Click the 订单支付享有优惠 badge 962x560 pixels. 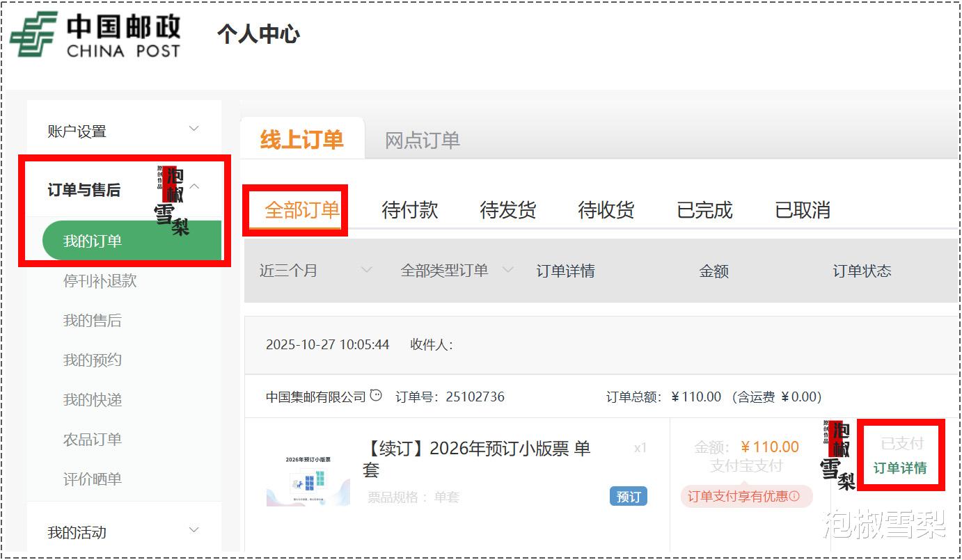click(746, 496)
